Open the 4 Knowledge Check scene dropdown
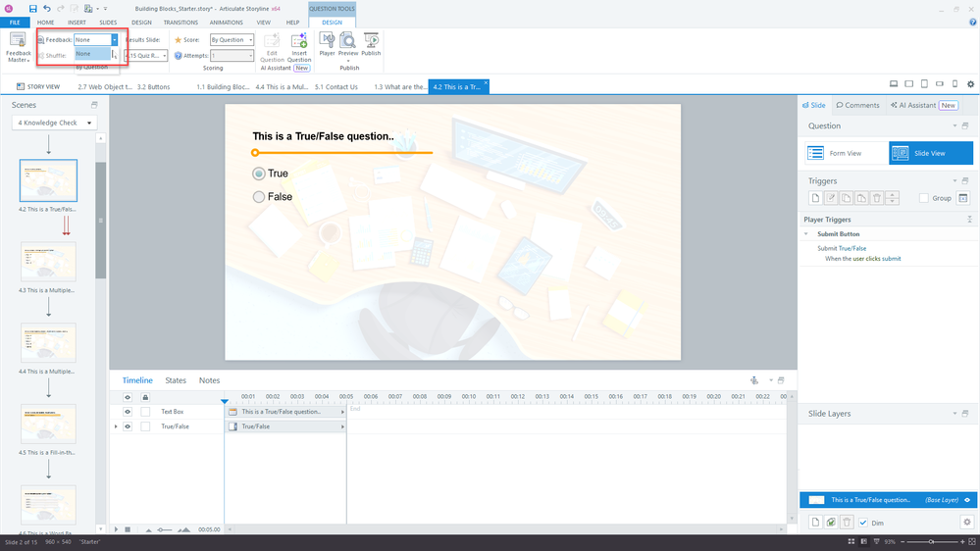 [x=54, y=123]
